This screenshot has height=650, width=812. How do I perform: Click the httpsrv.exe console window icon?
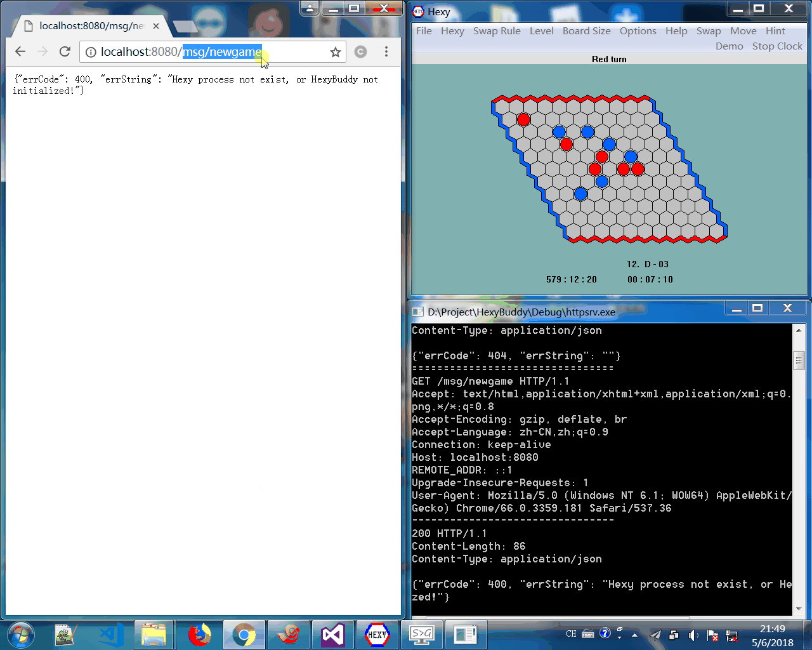point(417,312)
